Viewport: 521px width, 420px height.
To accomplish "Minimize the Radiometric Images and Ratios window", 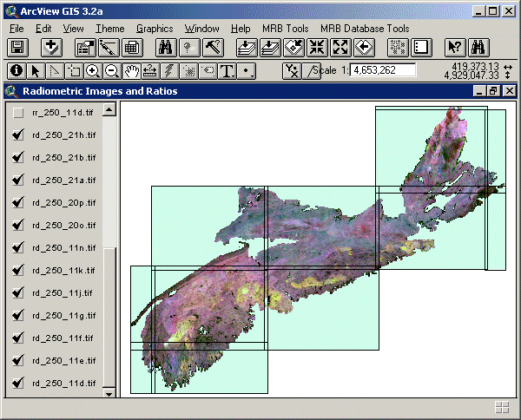I will point(479,91).
